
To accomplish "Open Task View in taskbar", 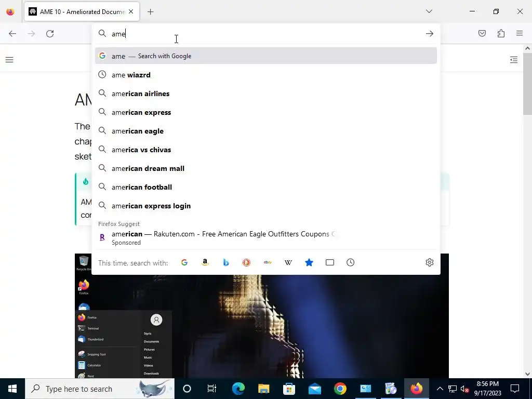I will click(x=212, y=389).
